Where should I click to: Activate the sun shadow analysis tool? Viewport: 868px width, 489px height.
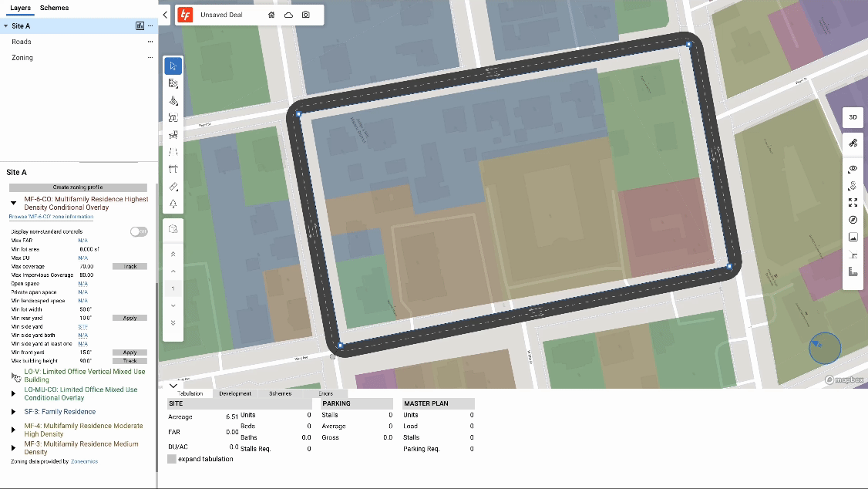click(x=852, y=185)
